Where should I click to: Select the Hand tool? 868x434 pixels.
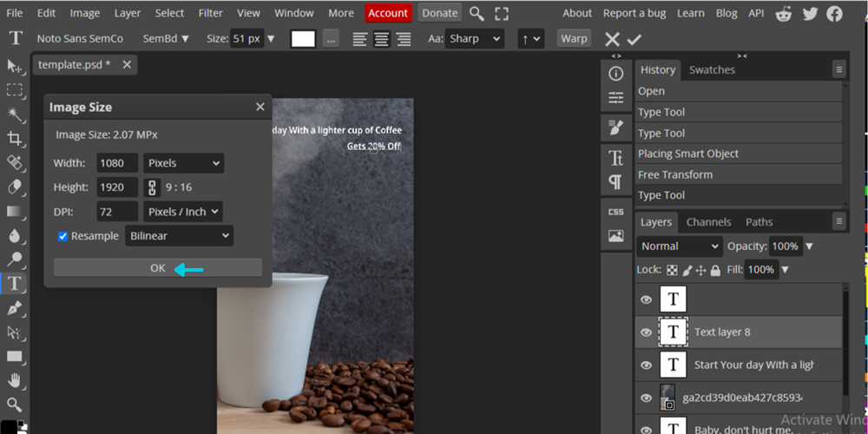coord(15,379)
